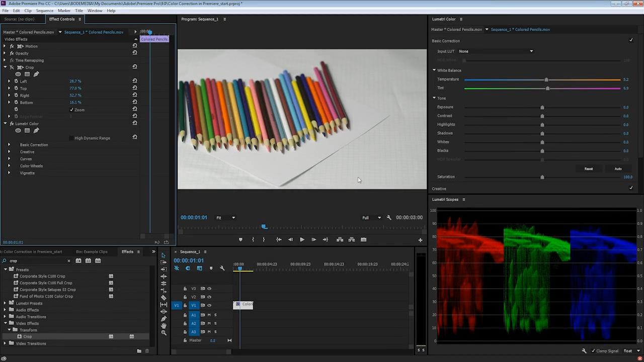Viewport: 644px width, 362px height.
Task: Toggle Creative section checkbox in Lumetri Color
Action: [x=631, y=188]
